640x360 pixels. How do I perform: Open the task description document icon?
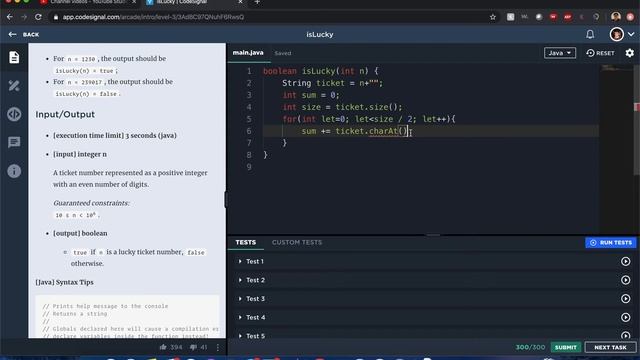click(14, 57)
